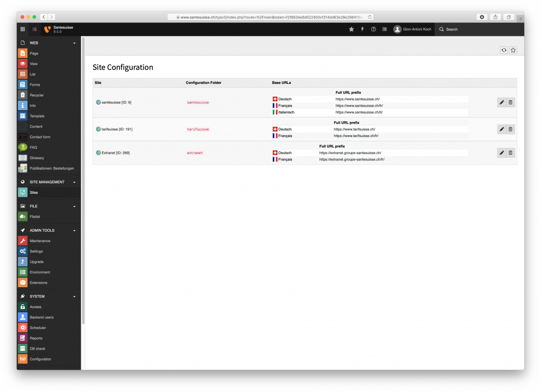The height and width of the screenshot is (392, 541).
Task: Open browser downloads button
Action: pyautogui.click(x=482, y=17)
